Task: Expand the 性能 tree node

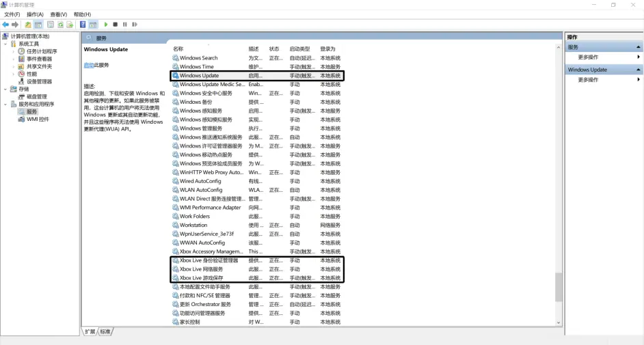Action: (14, 74)
